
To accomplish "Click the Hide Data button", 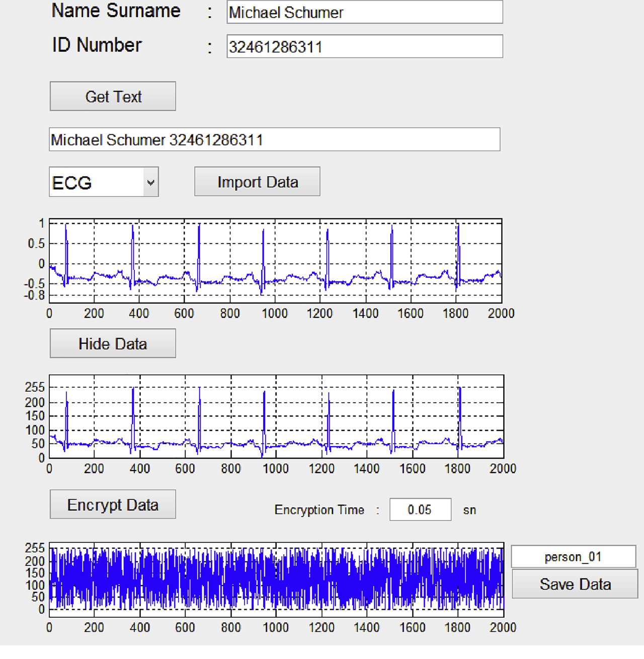I will click(112, 343).
